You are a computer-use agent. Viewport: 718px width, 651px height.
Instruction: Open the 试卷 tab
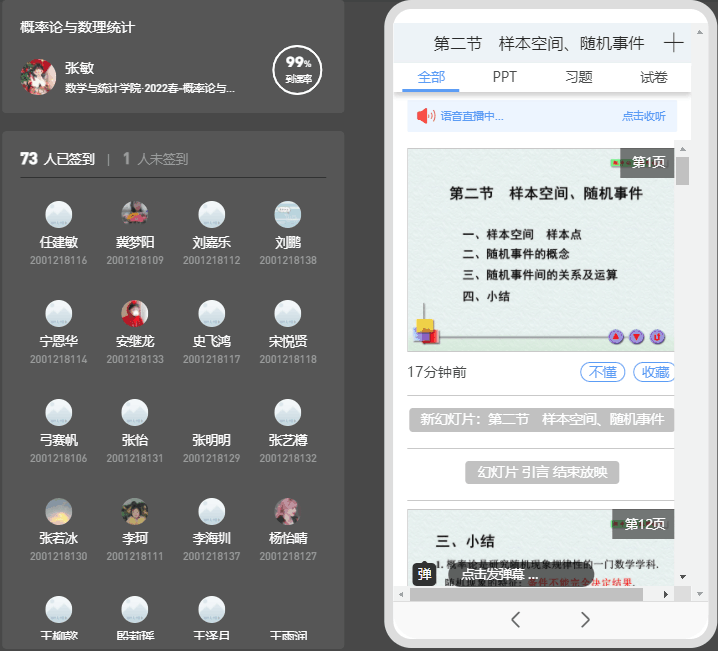(x=653, y=77)
